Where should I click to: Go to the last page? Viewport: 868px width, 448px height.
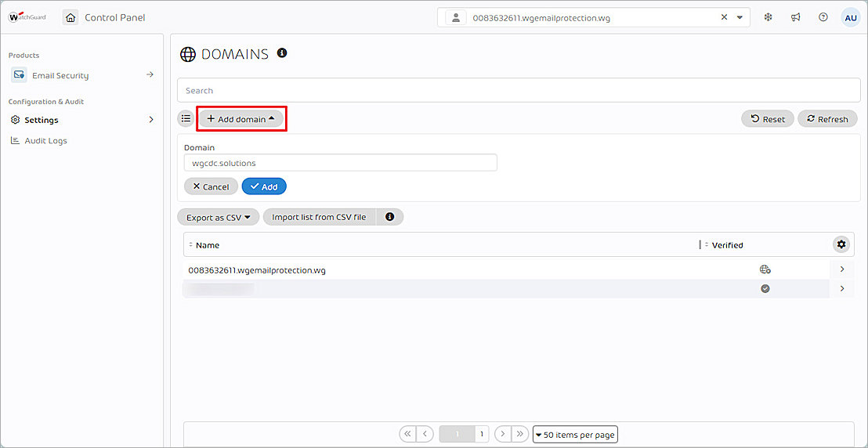click(520, 434)
